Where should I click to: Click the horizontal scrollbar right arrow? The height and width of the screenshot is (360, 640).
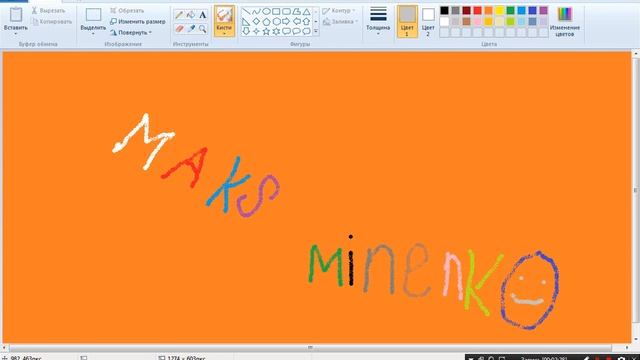(627, 348)
